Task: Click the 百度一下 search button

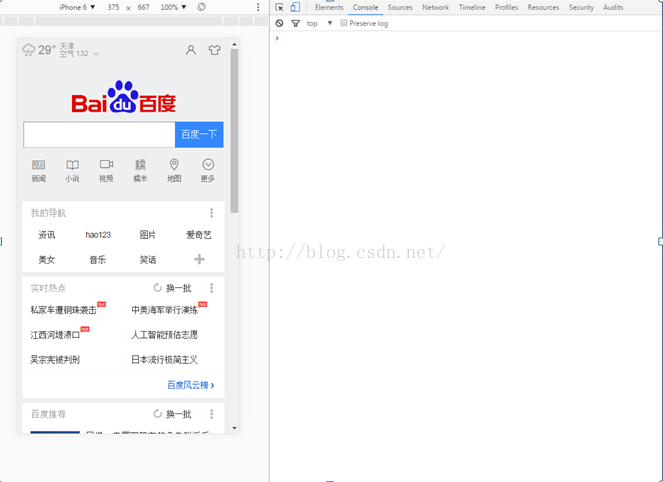Action: 199,134
